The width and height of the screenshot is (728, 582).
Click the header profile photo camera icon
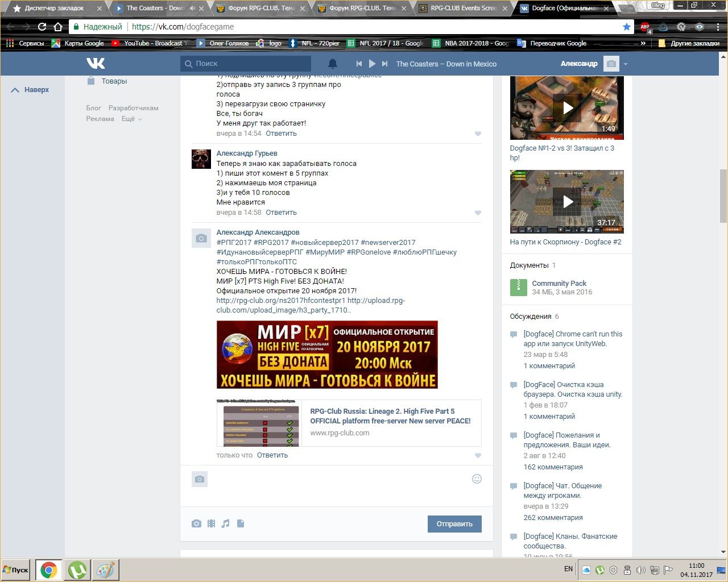click(611, 64)
